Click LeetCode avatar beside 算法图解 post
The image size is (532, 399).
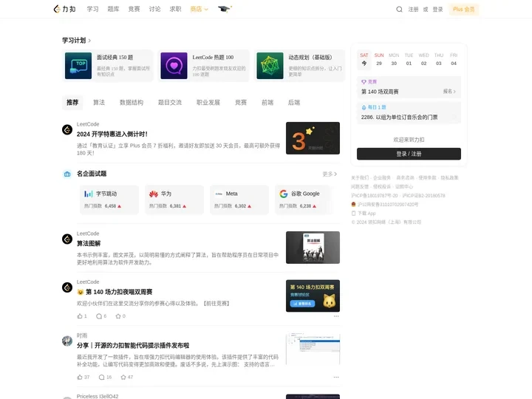pos(67,239)
